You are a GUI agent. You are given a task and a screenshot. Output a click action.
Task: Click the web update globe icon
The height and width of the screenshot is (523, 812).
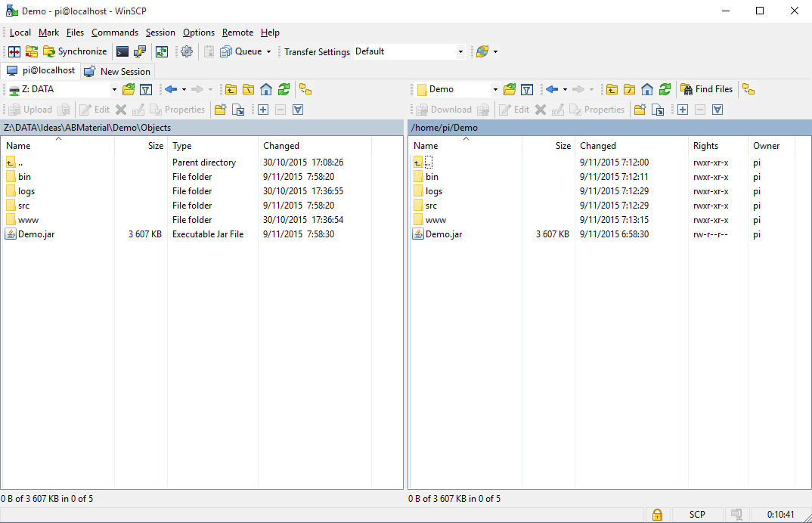(482, 52)
